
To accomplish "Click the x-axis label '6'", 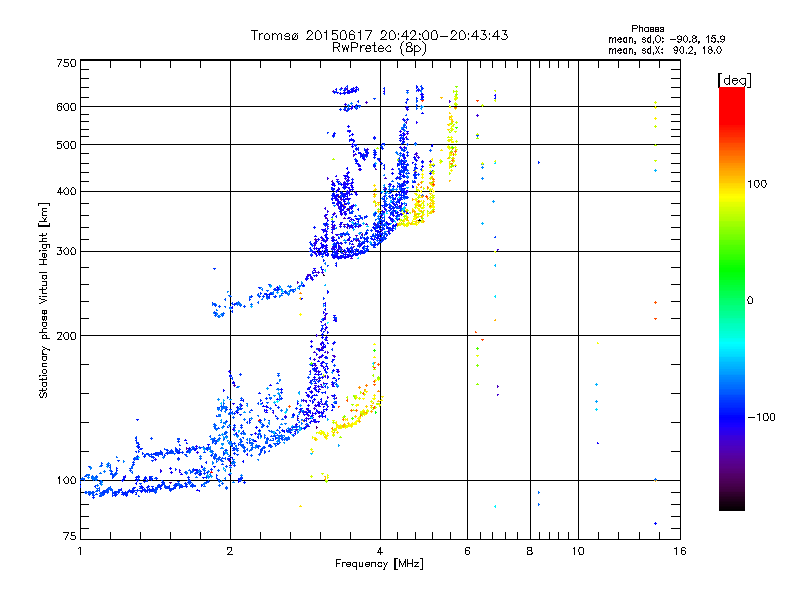I will point(467,551).
